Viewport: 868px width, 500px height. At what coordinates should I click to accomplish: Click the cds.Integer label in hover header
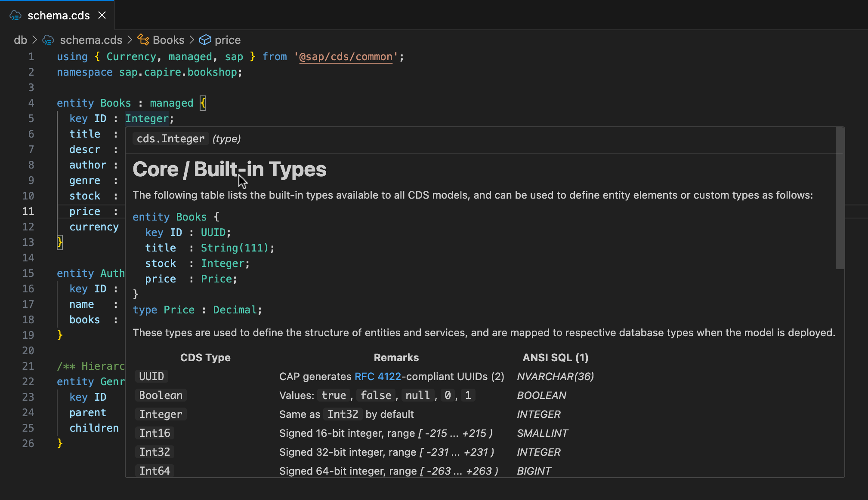point(170,139)
